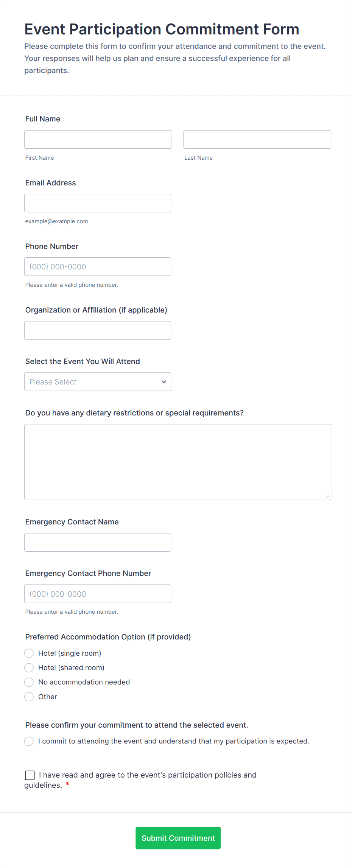Click the Phone Number field
The width and height of the screenshot is (352, 868).
click(98, 267)
